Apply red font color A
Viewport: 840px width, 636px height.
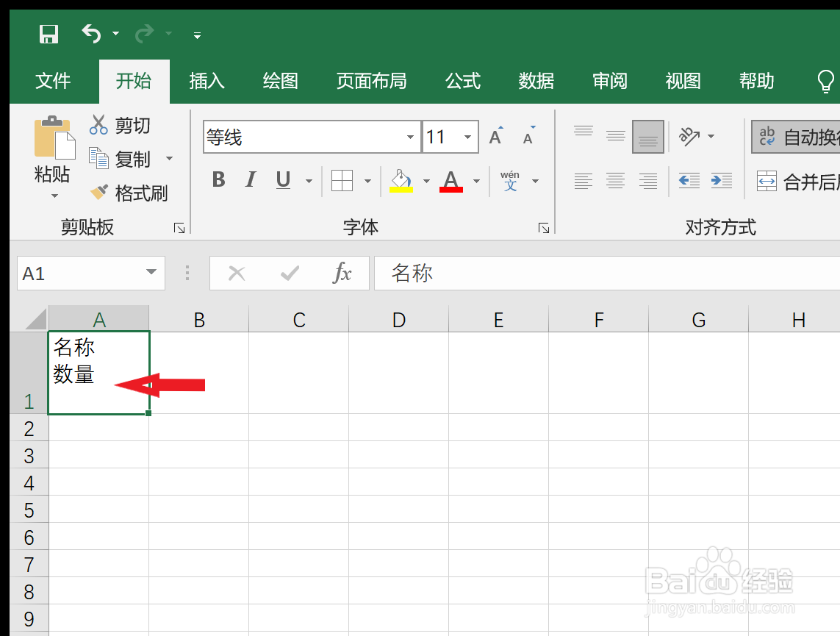[x=450, y=181]
